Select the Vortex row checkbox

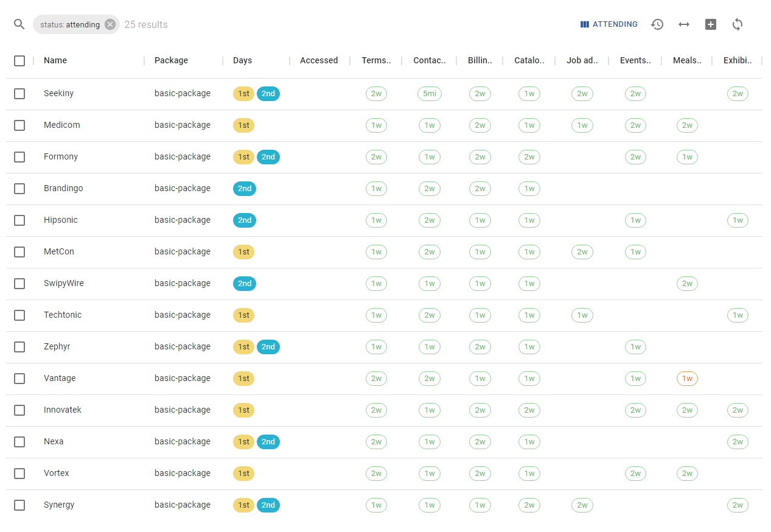[x=19, y=474]
